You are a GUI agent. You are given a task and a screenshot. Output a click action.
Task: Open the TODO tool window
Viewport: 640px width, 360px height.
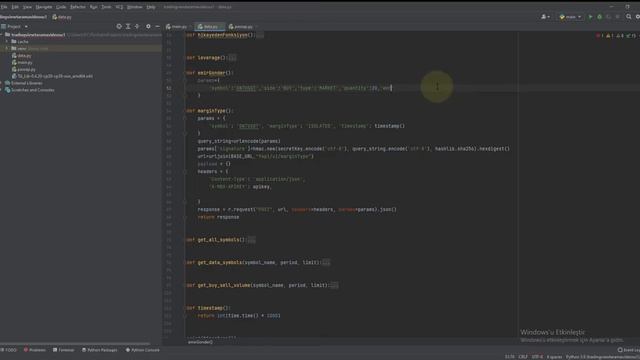[x=9, y=350]
